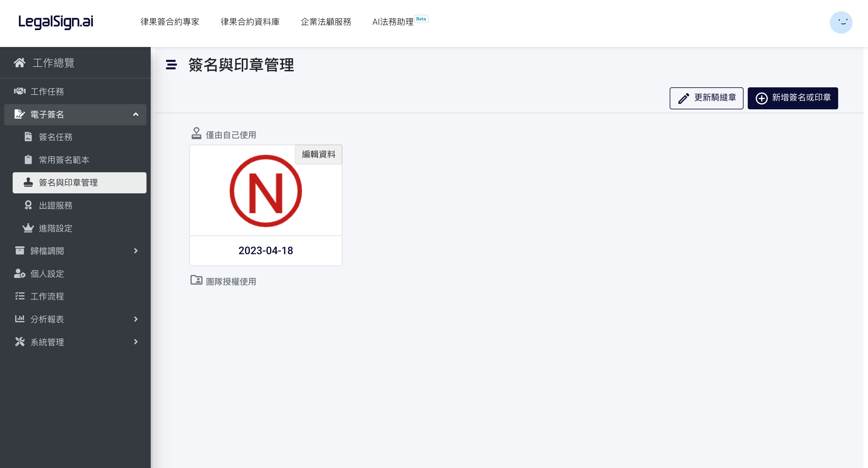Click the crown icon for 進階設定
The image size is (868, 468).
(x=28, y=228)
